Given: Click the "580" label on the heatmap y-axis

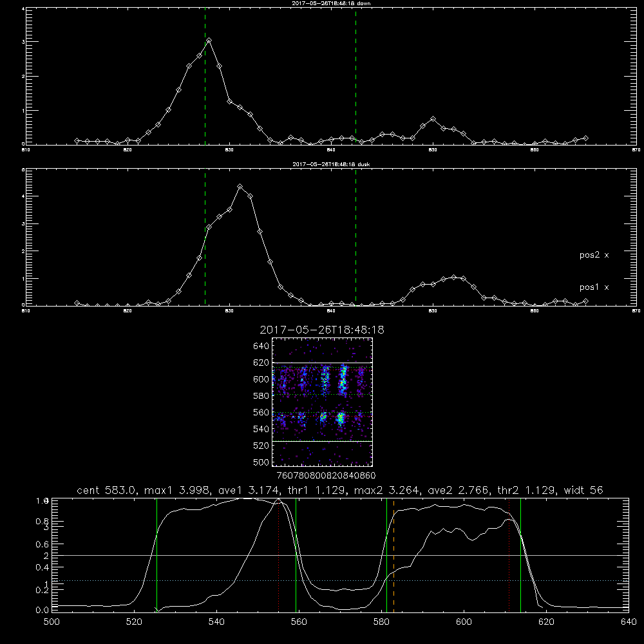Looking at the screenshot, I should (261, 395).
